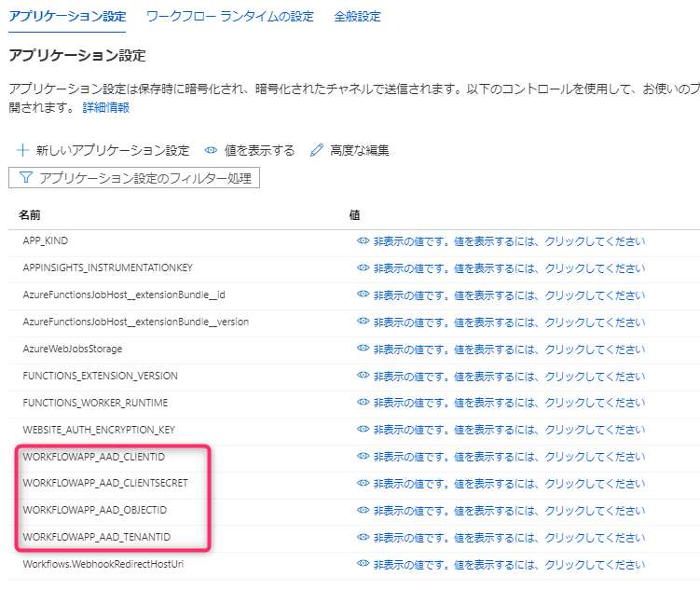This screenshot has height=590, width=700.
Task: Select FUNCTIONS_WORKER_RUNTIME setting name
Action: pyautogui.click(x=95, y=403)
